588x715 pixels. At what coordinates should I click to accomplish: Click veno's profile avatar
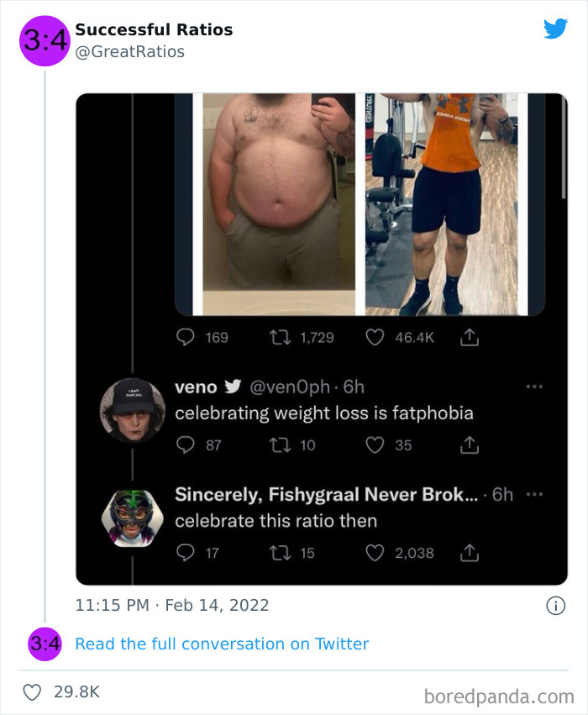(132, 406)
